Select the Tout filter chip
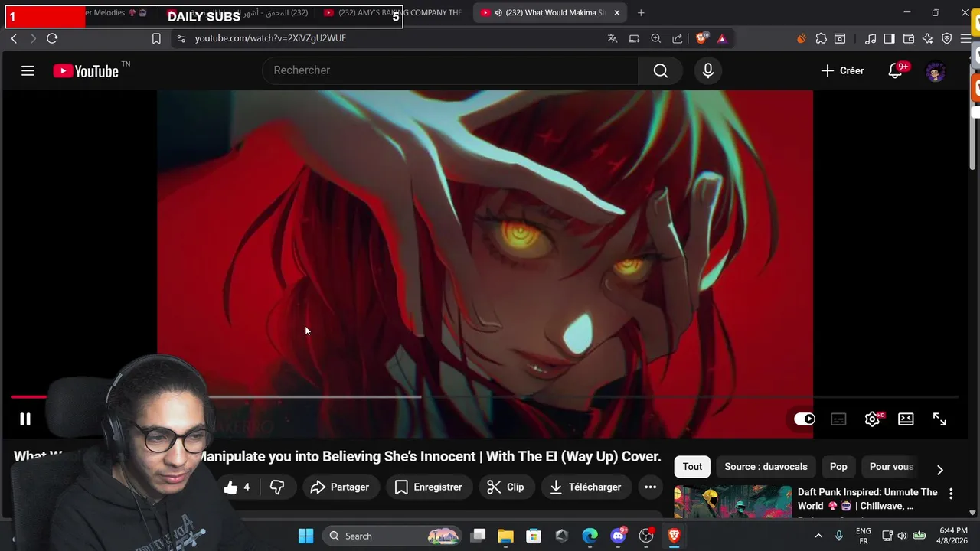The height and width of the screenshot is (551, 980). [x=692, y=467]
